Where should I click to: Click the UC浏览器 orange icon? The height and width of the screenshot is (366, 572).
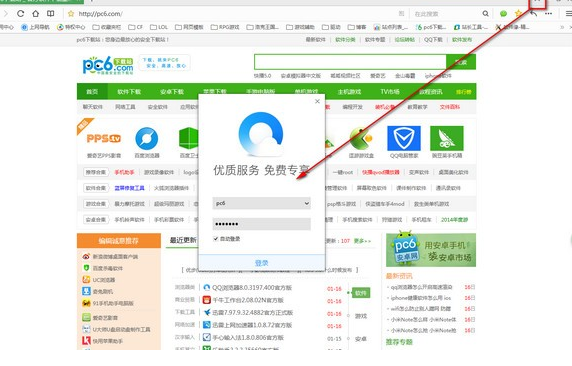point(86,280)
